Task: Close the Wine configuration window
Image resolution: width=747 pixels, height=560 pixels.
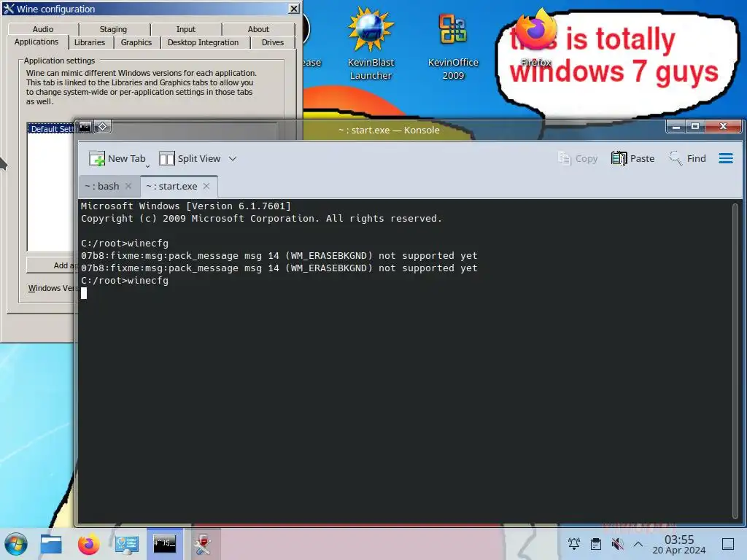Action: 294,9
